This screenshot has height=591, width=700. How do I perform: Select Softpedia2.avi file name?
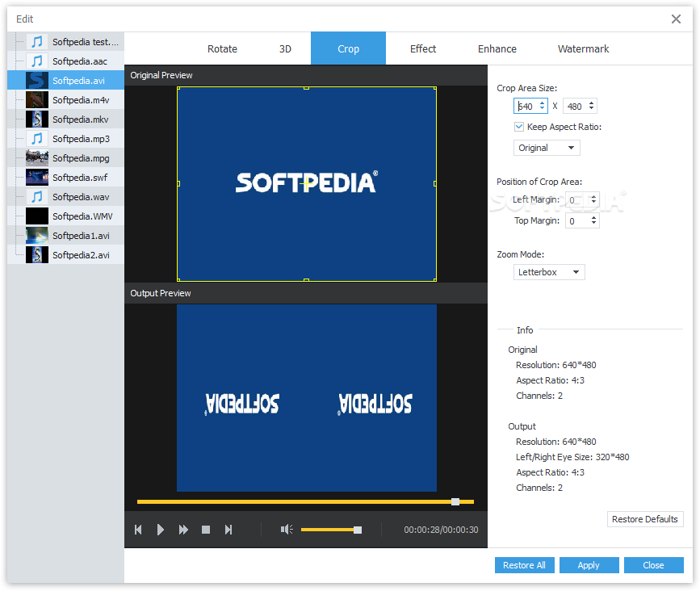pos(81,255)
